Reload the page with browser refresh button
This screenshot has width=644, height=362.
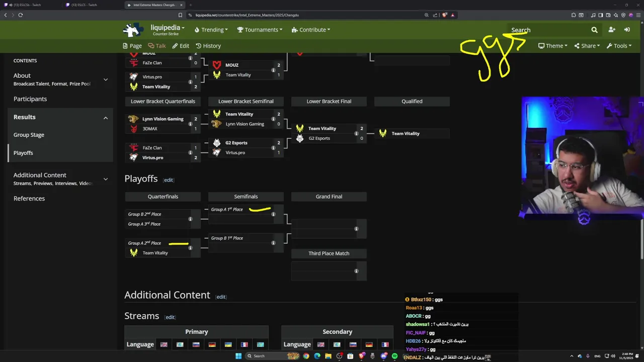21,15
